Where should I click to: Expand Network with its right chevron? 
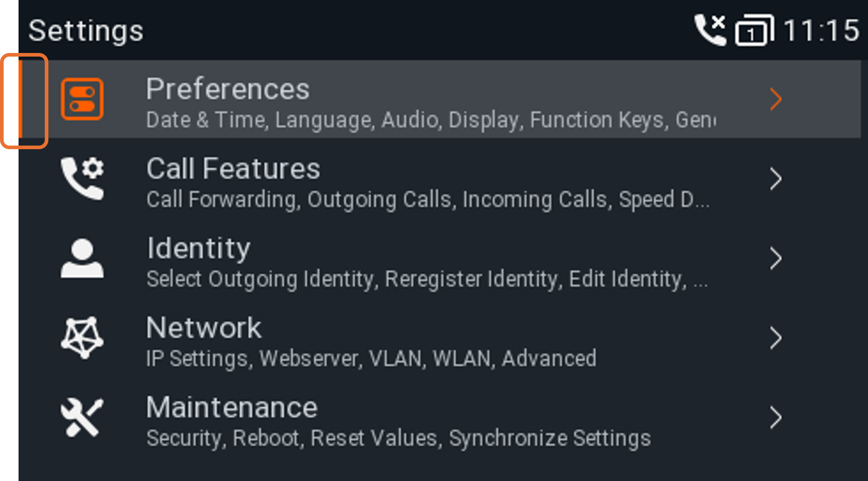[x=776, y=338]
